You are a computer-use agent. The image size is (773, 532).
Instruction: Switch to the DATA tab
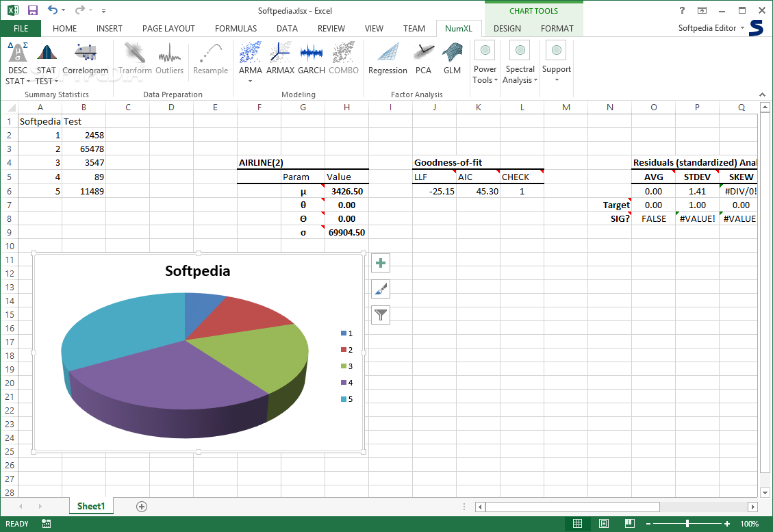(x=287, y=29)
